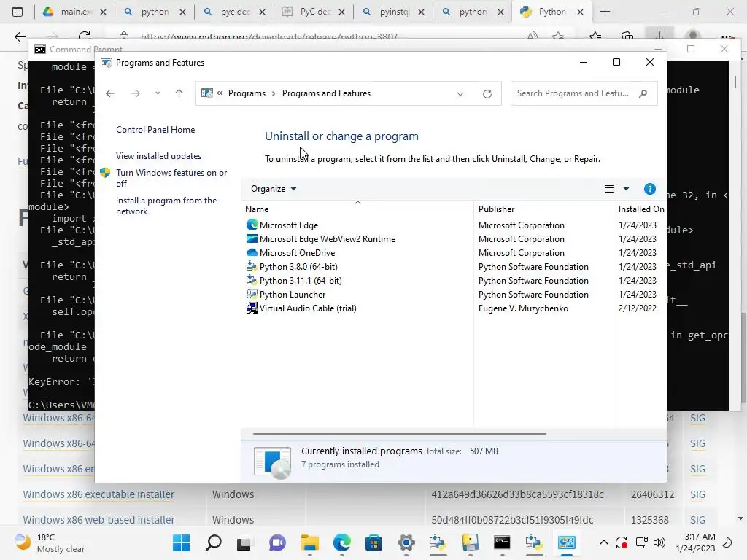Open clock and date 3:17 AM
This screenshot has height=560, width=747.
click(695, 542)
